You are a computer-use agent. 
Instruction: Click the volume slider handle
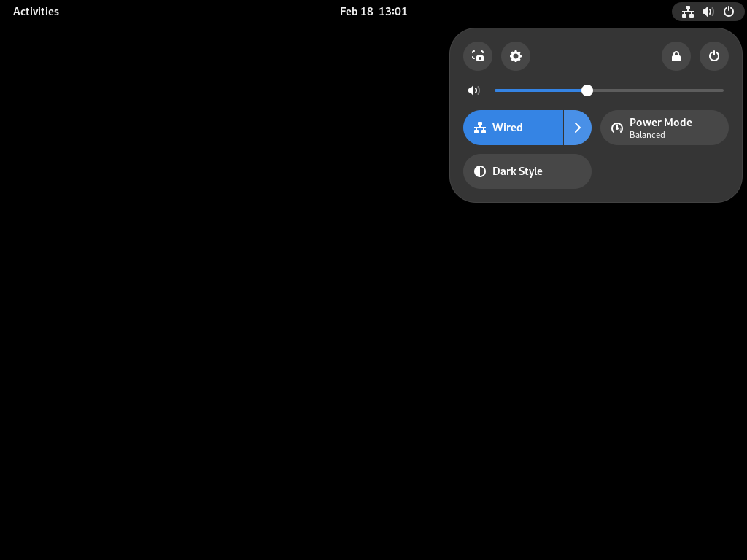tap(587, 90)
